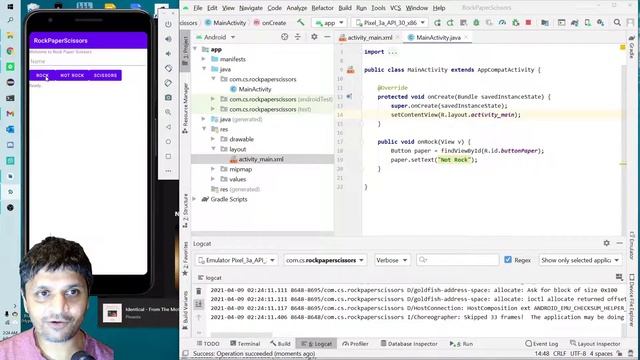Viewport: 640px width, 360px height.
Task: Click Collapse All in Project panel
Action: pos(298,37)
